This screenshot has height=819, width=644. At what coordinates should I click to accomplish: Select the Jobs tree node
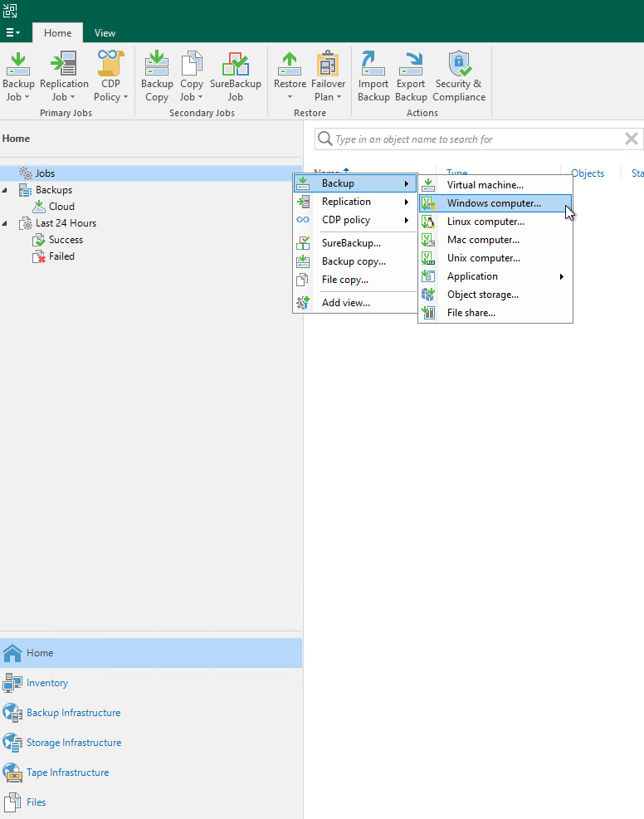coord(45,173)
